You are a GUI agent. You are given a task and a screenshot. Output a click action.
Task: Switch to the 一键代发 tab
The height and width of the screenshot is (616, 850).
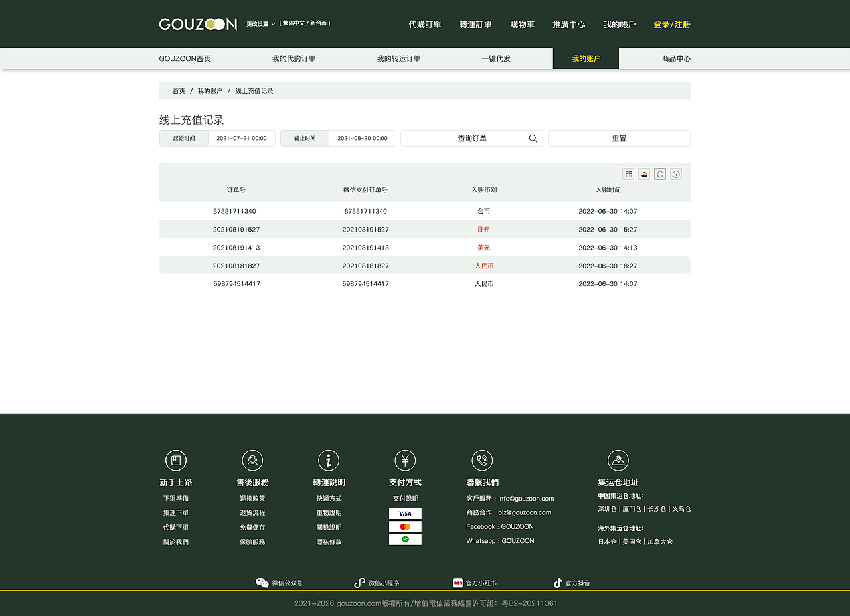click(x=496, y=58)
